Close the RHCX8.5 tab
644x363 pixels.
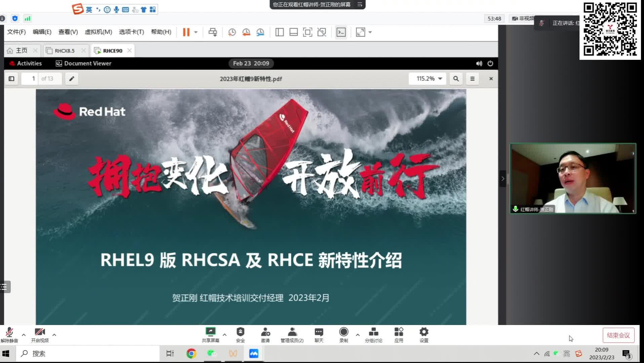click(84, 50)
